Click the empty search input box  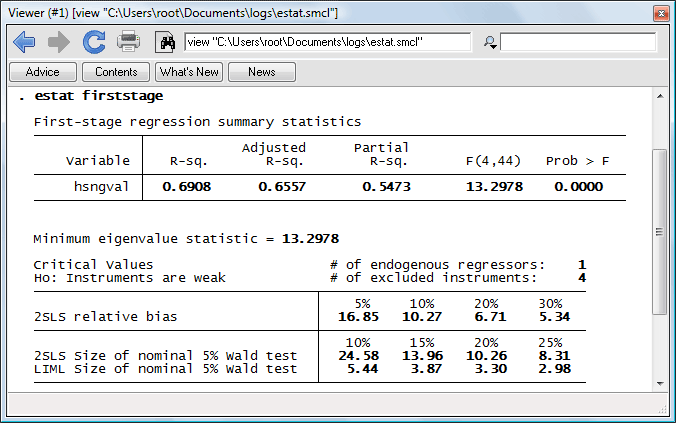pyautogui.click(x=578, y=42)
